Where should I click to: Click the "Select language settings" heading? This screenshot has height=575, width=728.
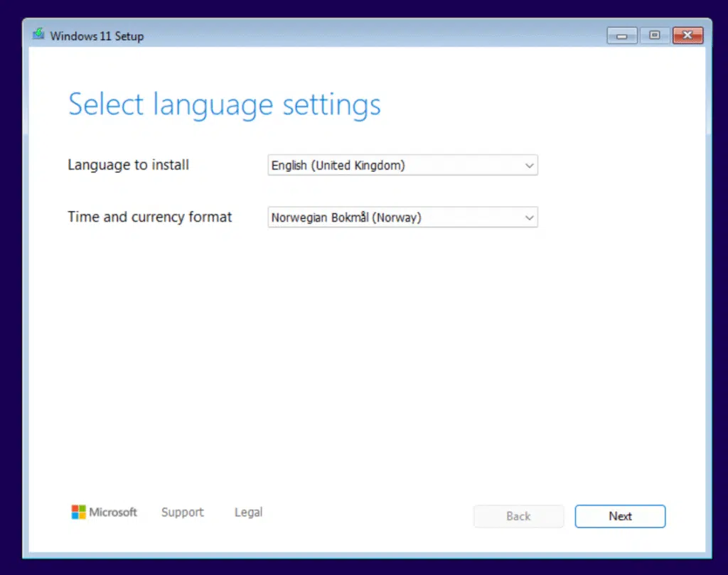coord(224,105)
